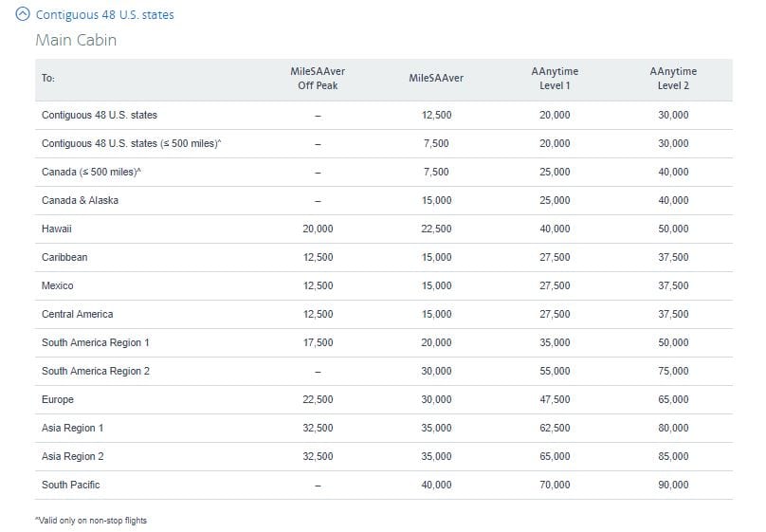The image size is (766, 532).
Task: Select the Asia Region 2 row label
Action: pos(72,456)
